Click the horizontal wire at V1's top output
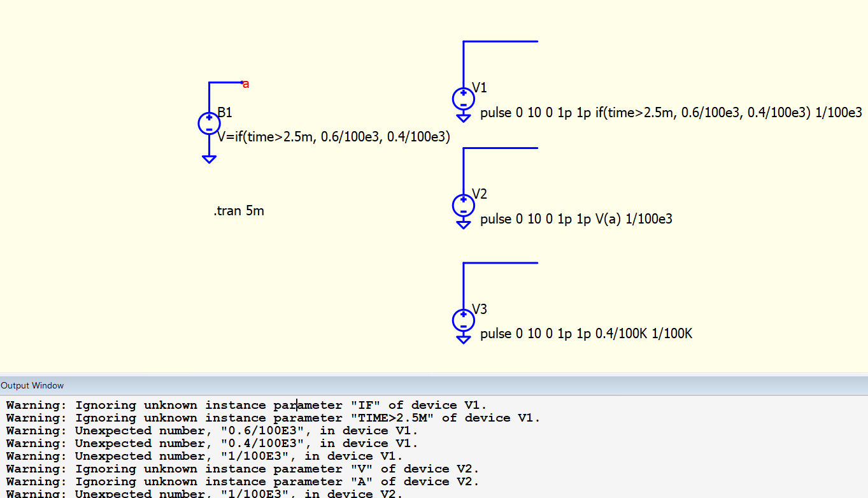This screenshot has width=868, height=498. [501, 41]
